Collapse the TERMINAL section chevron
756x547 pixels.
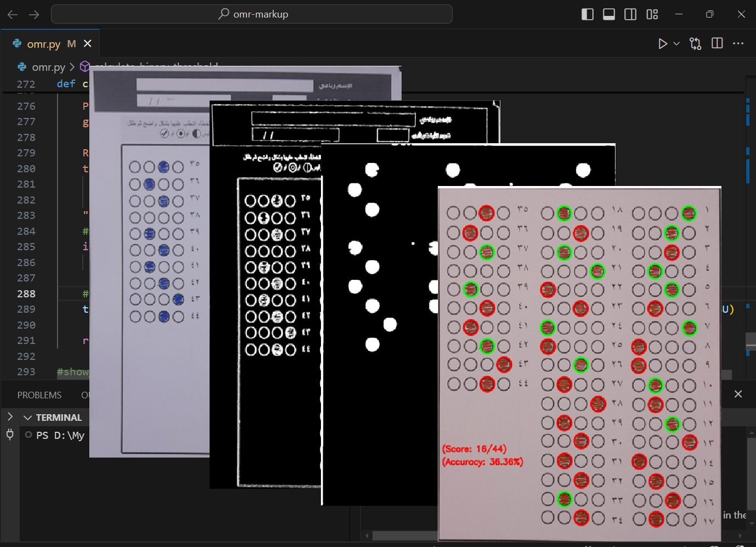[x=27, y=418]
